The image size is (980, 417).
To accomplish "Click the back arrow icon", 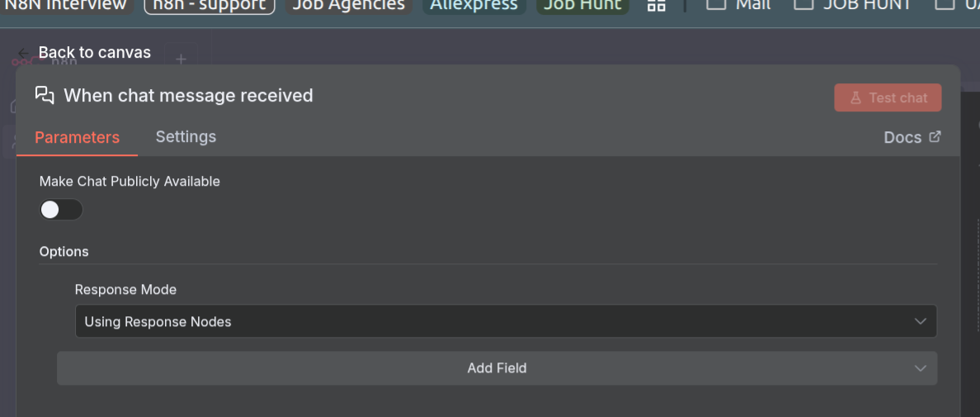I will tap(24, 53).
